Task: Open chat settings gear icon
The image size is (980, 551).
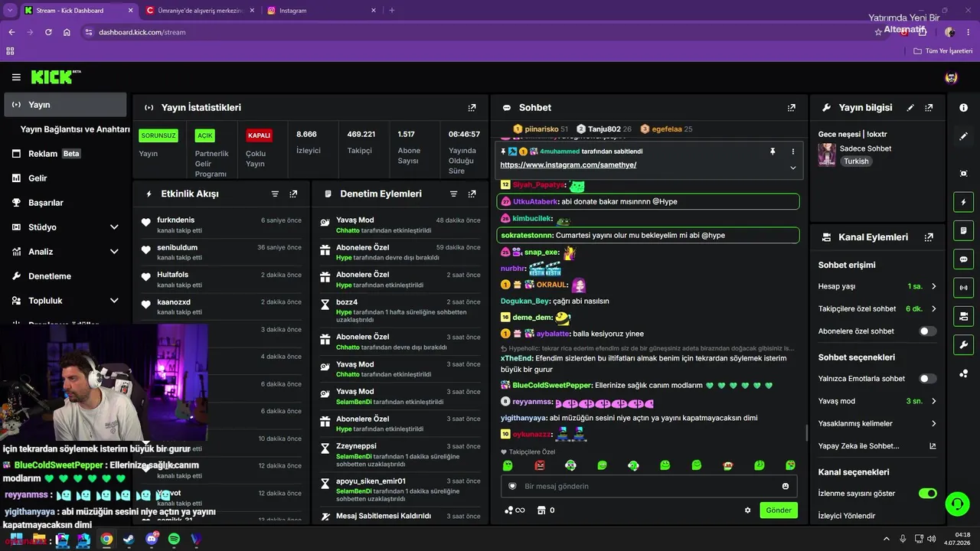Action: click(748, 510)
